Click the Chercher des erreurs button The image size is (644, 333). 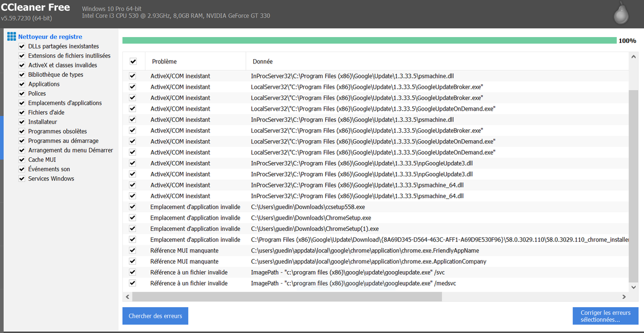(155, 316)
